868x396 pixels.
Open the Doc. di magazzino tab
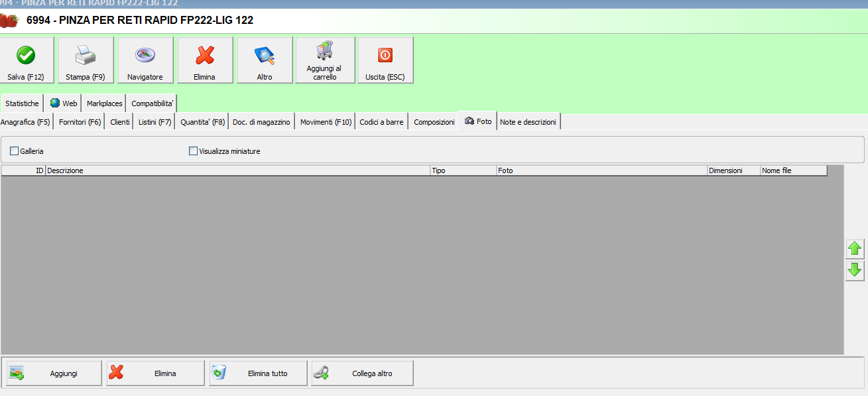point(261,122)
